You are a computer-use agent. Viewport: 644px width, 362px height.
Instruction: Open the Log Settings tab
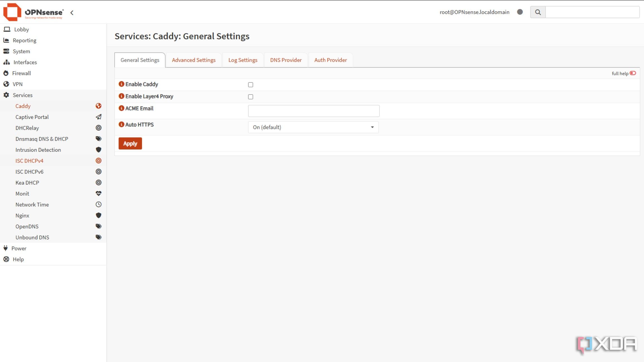[x=243, y=60]
